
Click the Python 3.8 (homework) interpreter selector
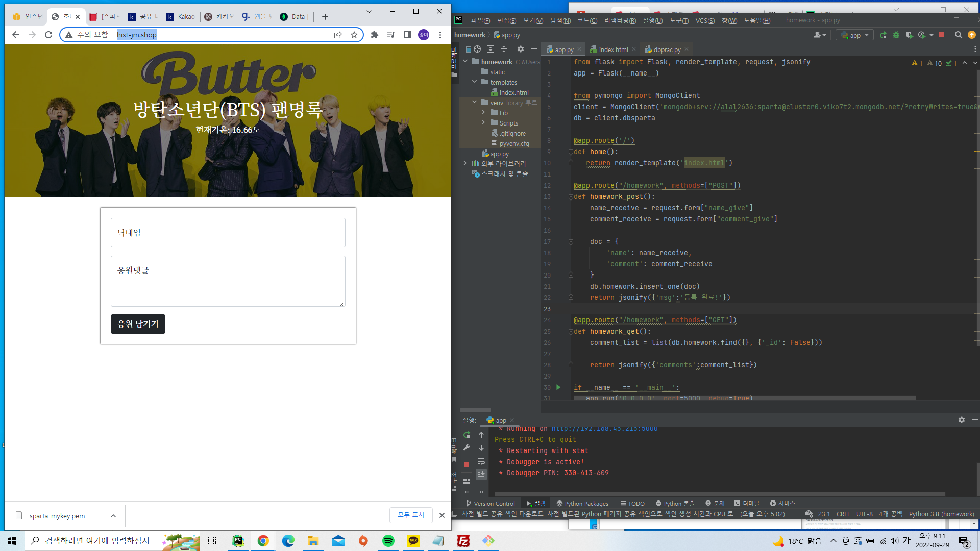941,514
